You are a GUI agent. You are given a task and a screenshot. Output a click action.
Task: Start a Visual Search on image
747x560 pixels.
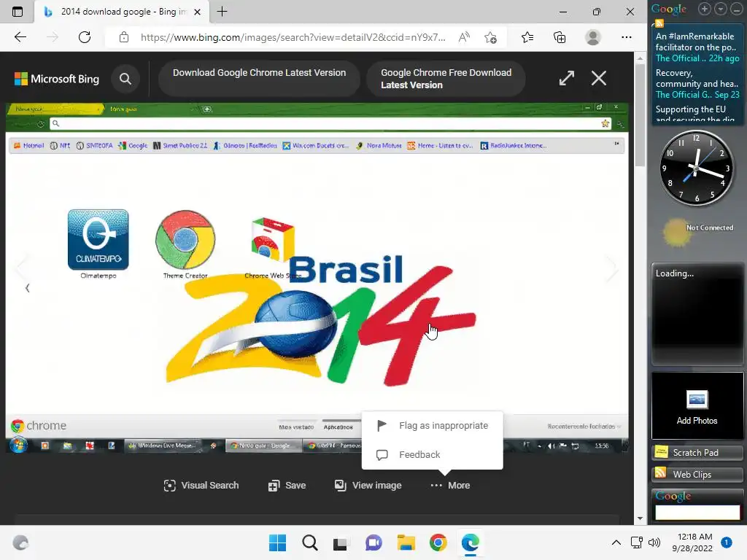click(201, 485)
